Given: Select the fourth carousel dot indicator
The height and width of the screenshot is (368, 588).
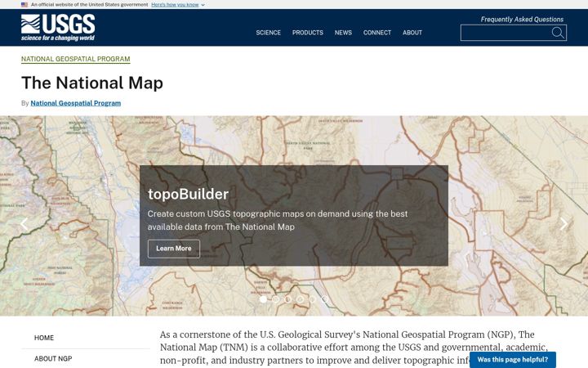Looking at the screenshot, I should [300, 299].
